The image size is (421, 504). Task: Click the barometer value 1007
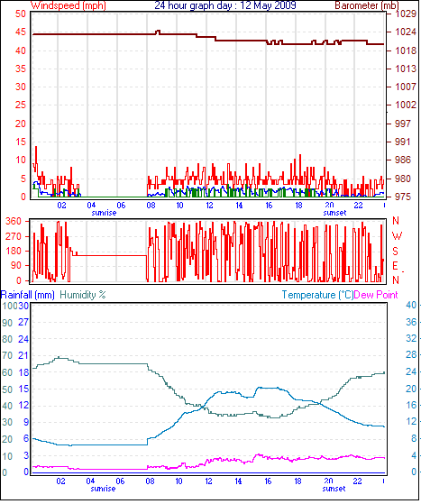(x=406, y=87)
